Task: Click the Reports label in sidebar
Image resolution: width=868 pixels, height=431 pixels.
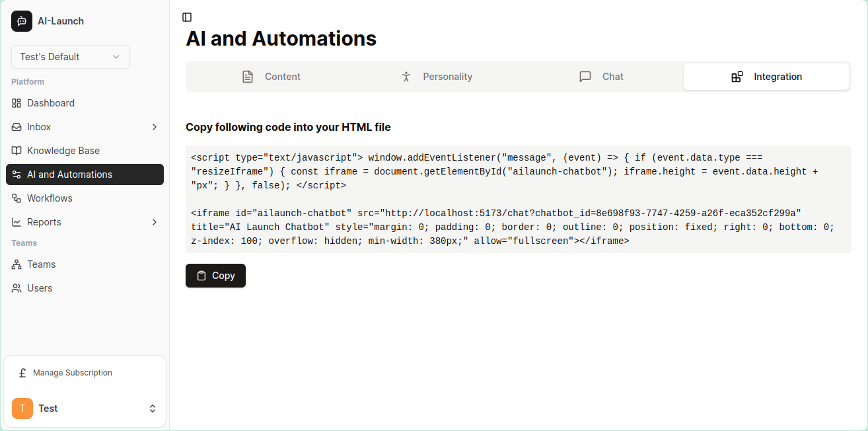Action: [x=44, y=222]
